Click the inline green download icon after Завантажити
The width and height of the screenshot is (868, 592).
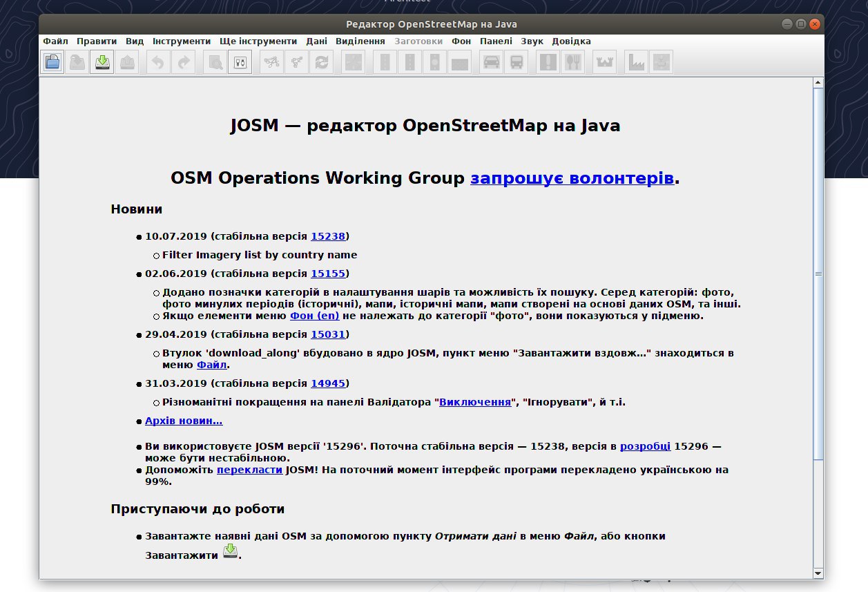pos(231,552)
